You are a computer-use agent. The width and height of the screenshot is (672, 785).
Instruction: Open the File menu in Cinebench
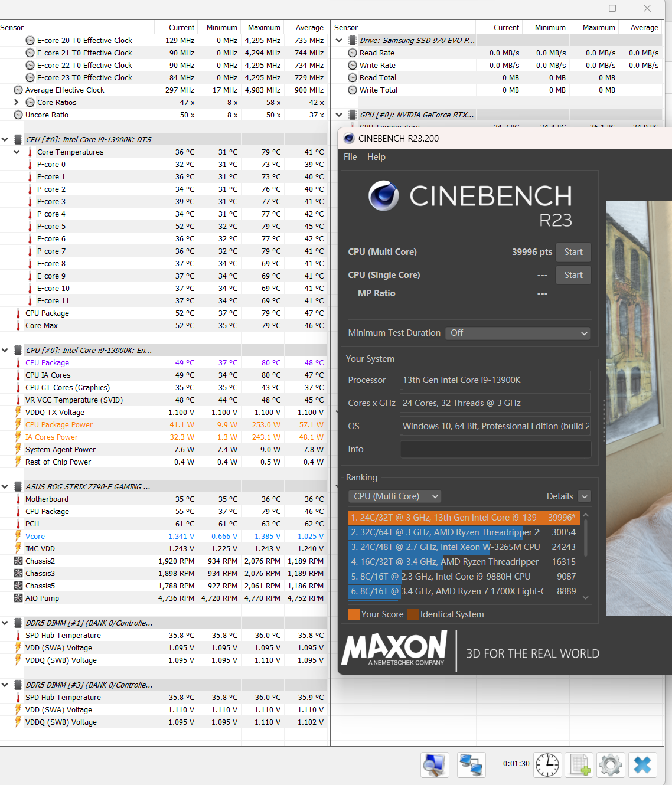(x=350, y=157)
